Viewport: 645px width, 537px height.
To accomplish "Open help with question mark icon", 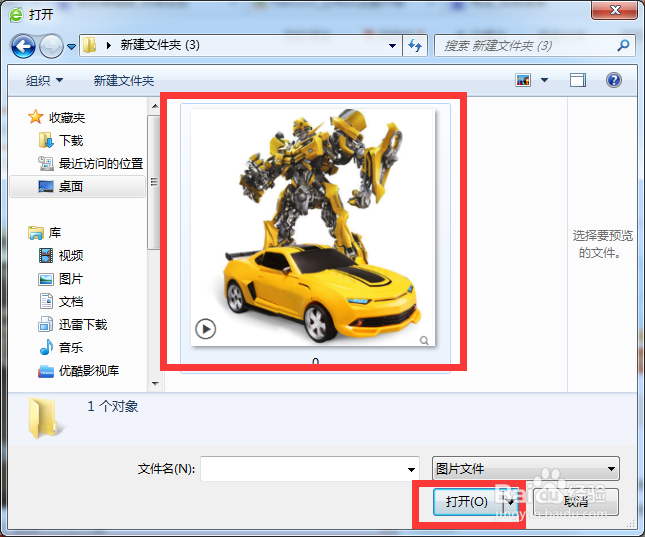I will point(613,80).
